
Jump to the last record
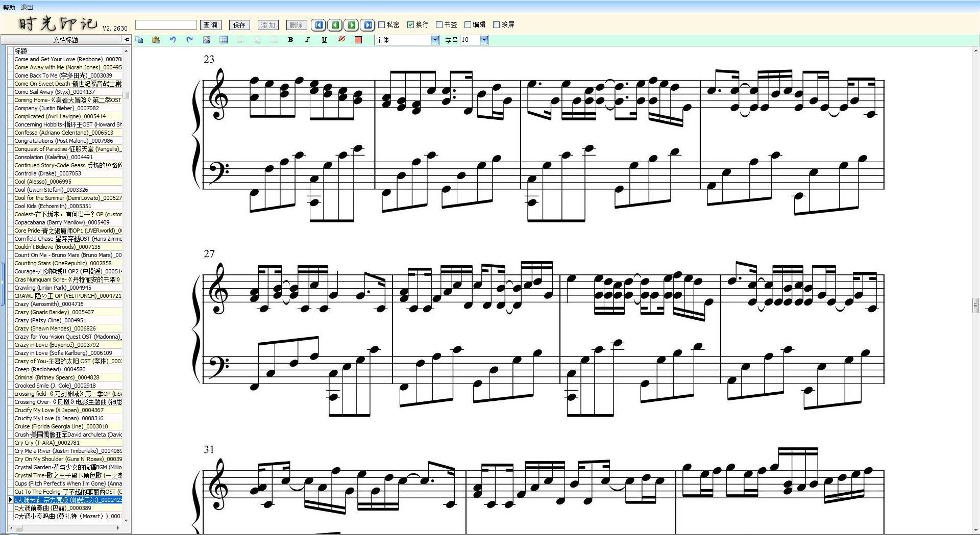click(x=368, y=25)
